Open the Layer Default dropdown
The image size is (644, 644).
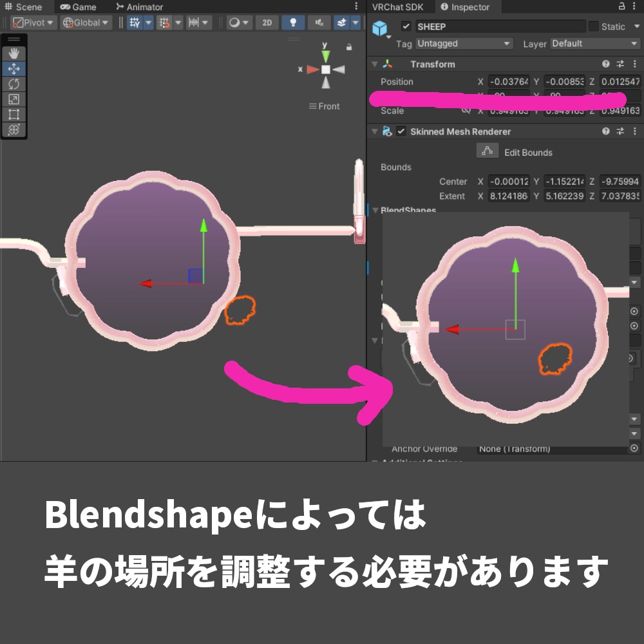594,43
